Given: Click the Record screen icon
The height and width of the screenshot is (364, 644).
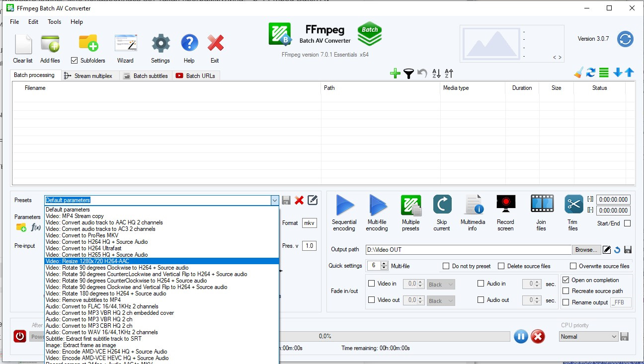Looking at the screenshot, I should [x=505, y=204].
